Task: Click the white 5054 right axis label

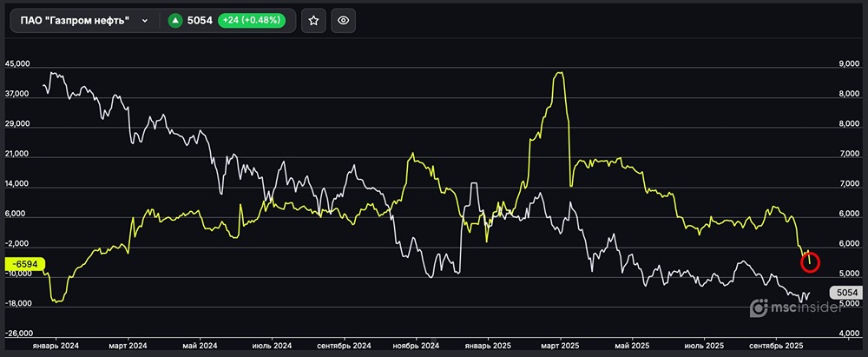Action: pyautogui.click(x=846, y=294)
